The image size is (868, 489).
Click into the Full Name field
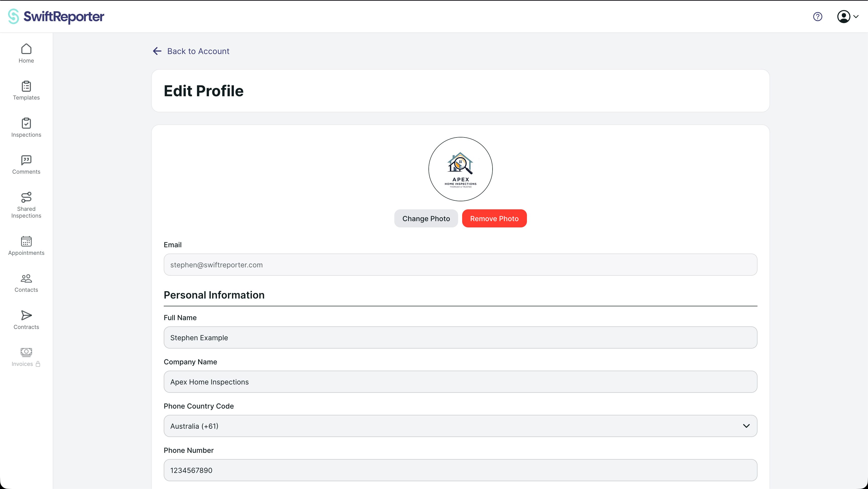point(460,337)
